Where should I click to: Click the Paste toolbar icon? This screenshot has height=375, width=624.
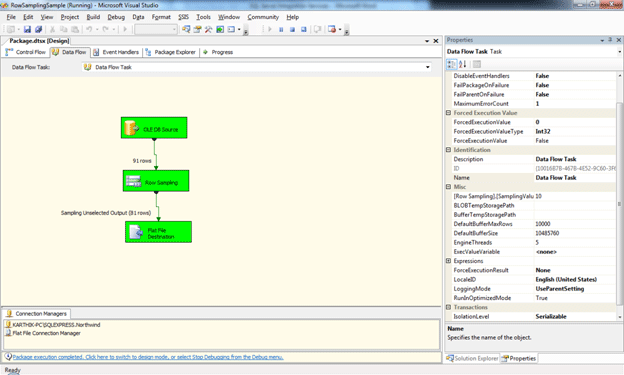pos(74,29)
